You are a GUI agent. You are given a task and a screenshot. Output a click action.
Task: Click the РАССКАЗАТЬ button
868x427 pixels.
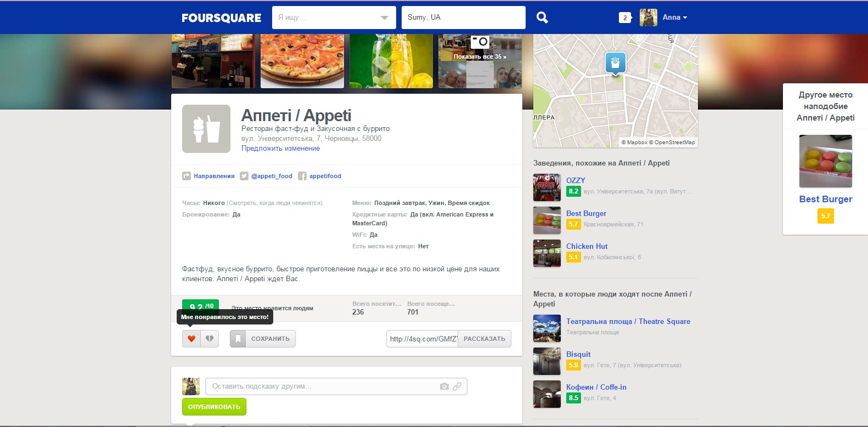point(484,339)
